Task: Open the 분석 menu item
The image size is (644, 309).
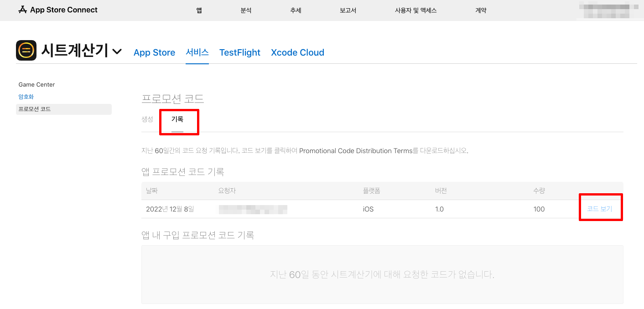Action: [246, 10]
